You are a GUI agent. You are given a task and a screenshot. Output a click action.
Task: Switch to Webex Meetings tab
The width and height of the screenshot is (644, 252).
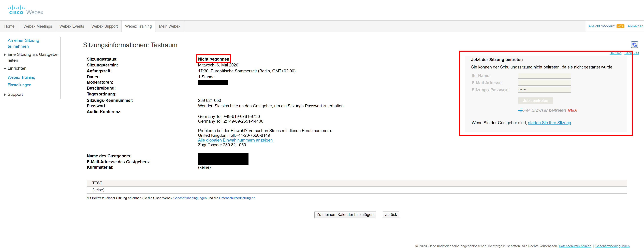pos(38,26)
